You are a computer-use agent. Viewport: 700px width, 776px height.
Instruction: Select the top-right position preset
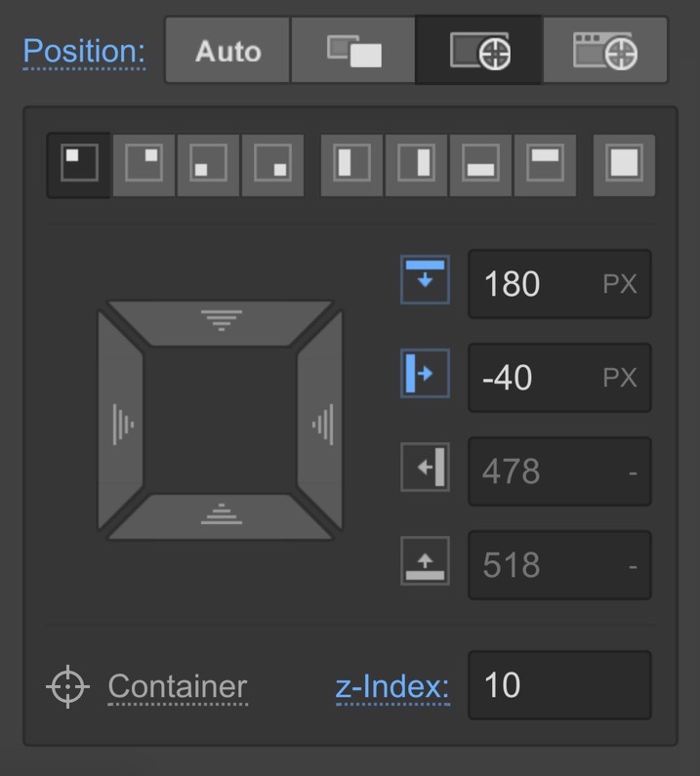pos(144,166)
